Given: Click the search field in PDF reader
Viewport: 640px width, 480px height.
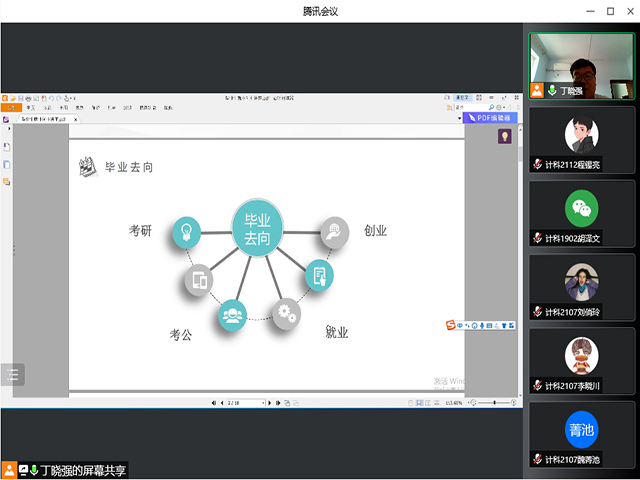Looking at the screenshot, I should [471, 107].
